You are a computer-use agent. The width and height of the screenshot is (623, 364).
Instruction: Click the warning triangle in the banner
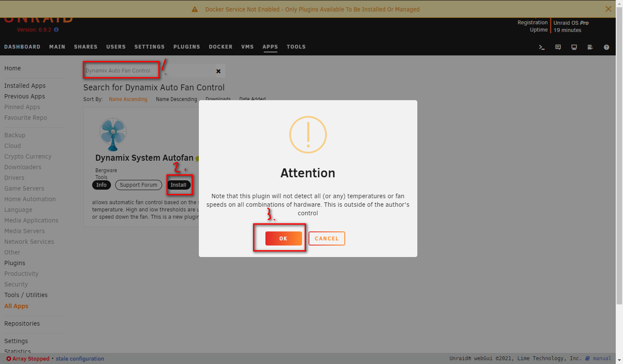[195, 9]
